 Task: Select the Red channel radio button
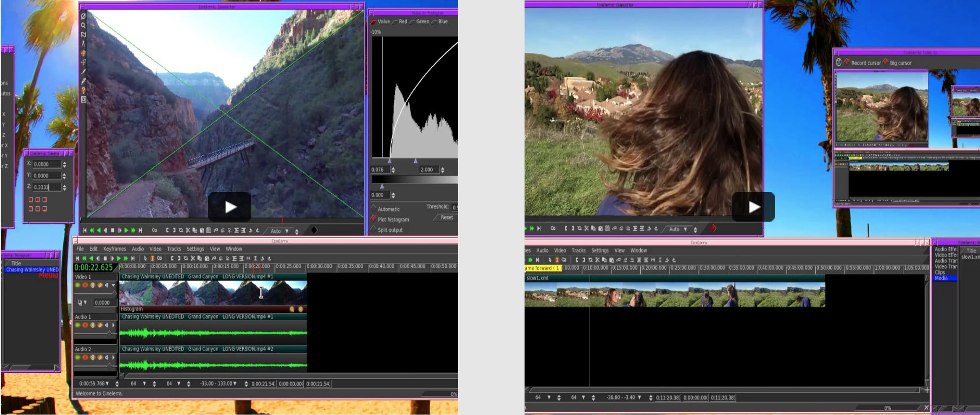tap(395, 22)
